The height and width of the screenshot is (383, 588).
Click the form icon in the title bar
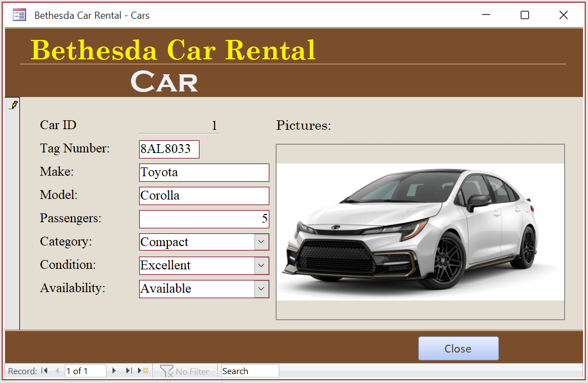coord(18,14)
